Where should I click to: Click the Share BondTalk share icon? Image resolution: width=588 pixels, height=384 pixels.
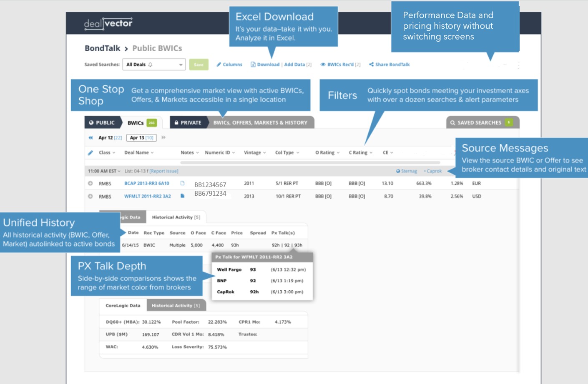point(371,65)
